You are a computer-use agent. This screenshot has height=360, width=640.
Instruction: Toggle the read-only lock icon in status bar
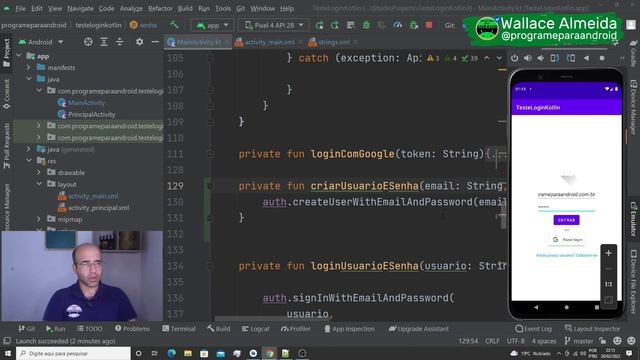coord(602,341)
